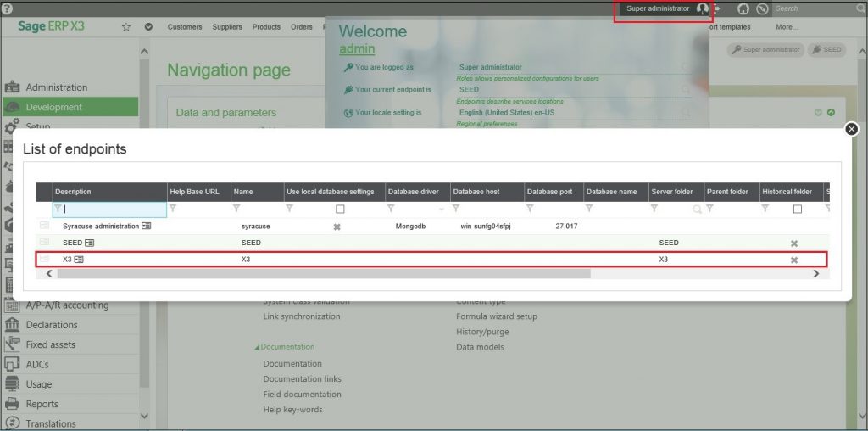Toggle Historical folder filter checkbox
The height and width of the screenshot is (431, 868).
click(797, 209)
